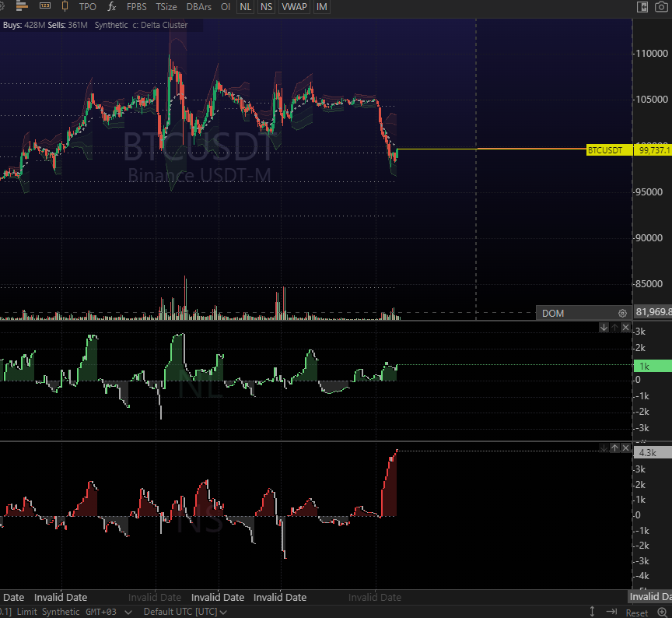
Task: Click the highlighted Invalid Date cursor label
Action: (650, 597)
